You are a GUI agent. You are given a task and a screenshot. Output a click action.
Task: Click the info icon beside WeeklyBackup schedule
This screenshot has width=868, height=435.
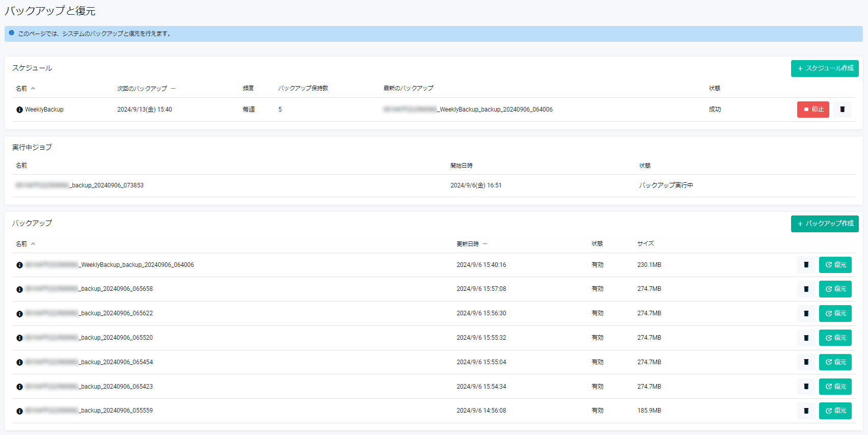tap(19, 110)
